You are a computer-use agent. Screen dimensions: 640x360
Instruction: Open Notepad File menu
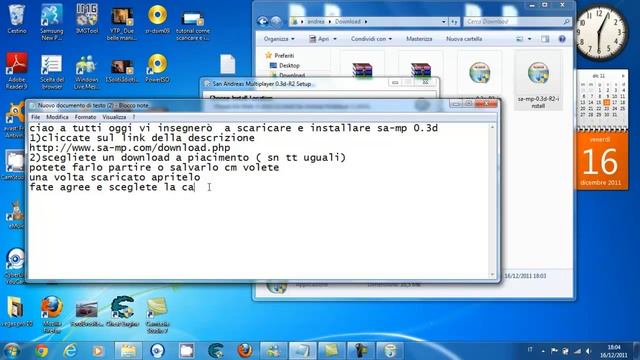[36, 117]
